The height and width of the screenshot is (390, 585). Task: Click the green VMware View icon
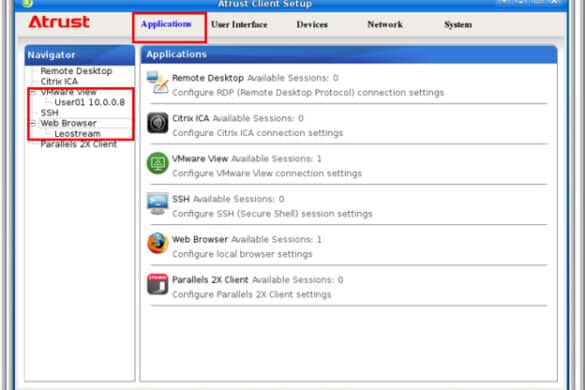coord(158,163)
